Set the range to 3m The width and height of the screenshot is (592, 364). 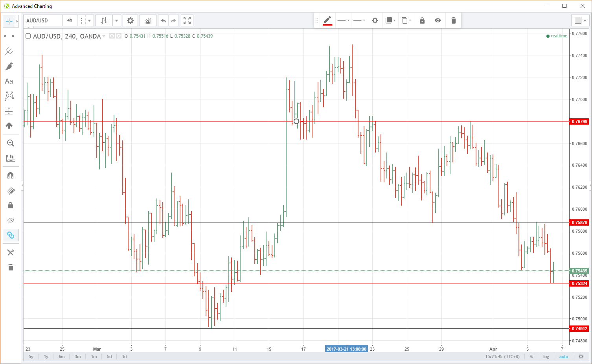(78, 357)
